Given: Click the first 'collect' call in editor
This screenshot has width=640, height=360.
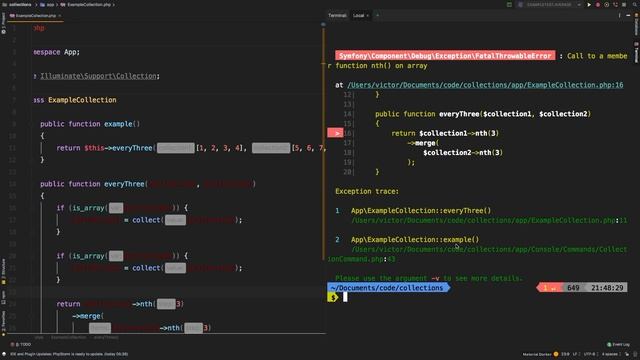Looking at the screenshot, I should 146,220.
